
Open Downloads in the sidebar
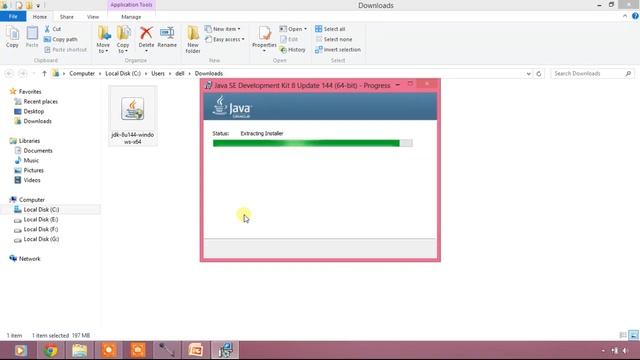pyautogui.click(x=37, y=121)
